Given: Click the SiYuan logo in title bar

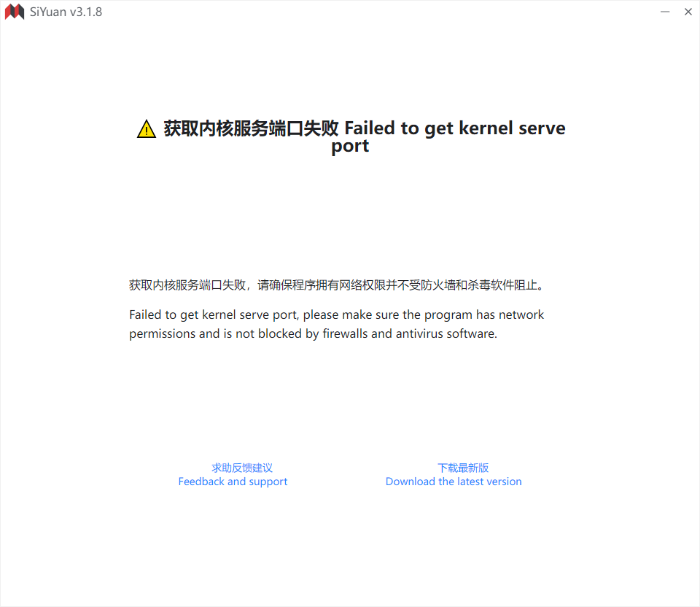Looking at the screenshot, I should (15, 12).
